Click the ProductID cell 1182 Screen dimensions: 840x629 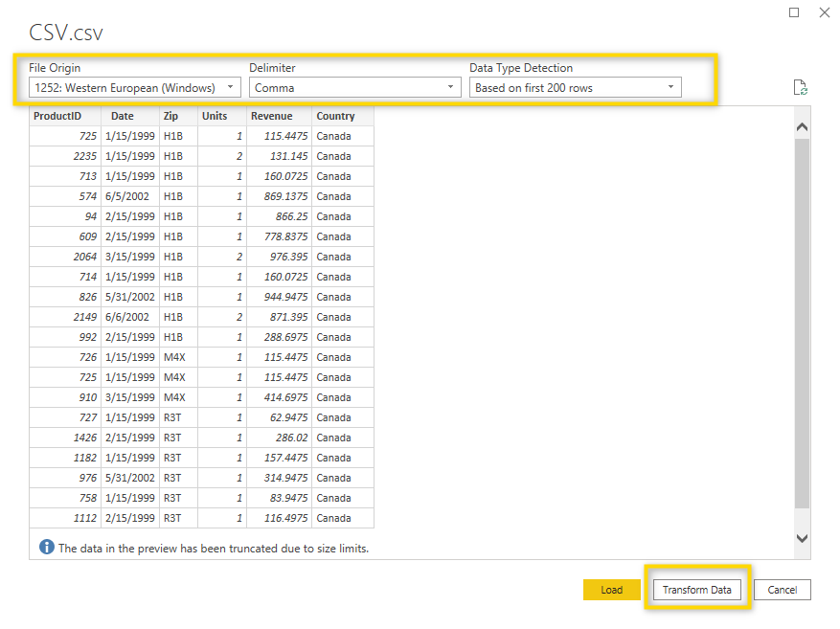click(65, 458)
